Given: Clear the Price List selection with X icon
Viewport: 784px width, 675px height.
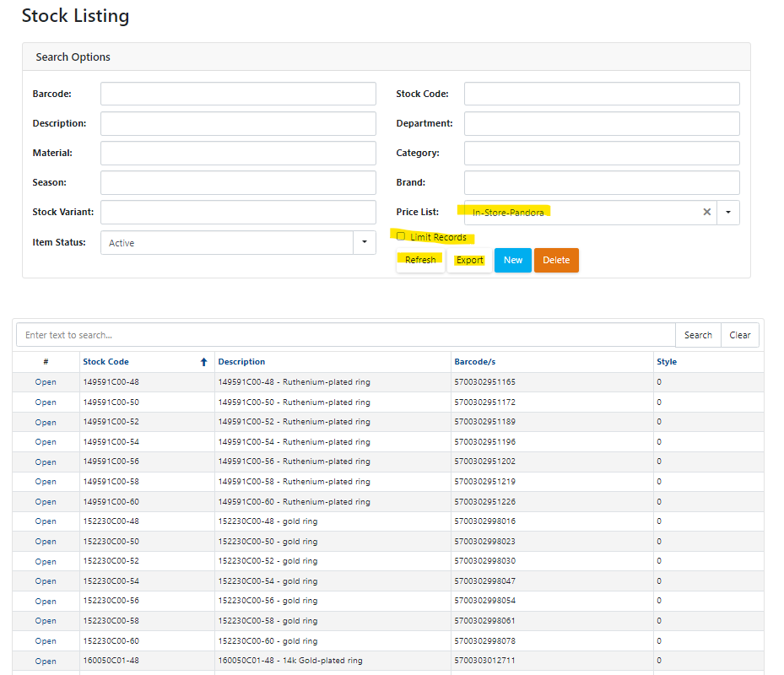Looking at the screenshot, I should click(x=706, y=212).
